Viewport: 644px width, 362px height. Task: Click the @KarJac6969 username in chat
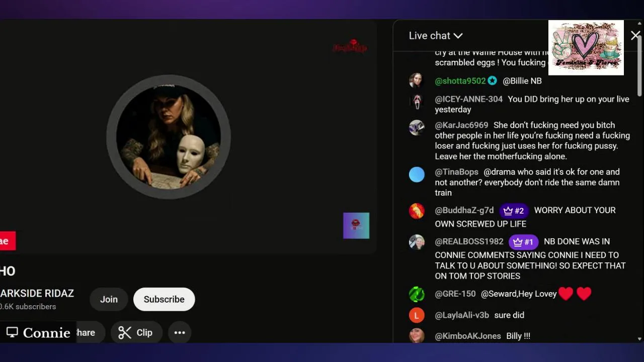pos(461,125)
